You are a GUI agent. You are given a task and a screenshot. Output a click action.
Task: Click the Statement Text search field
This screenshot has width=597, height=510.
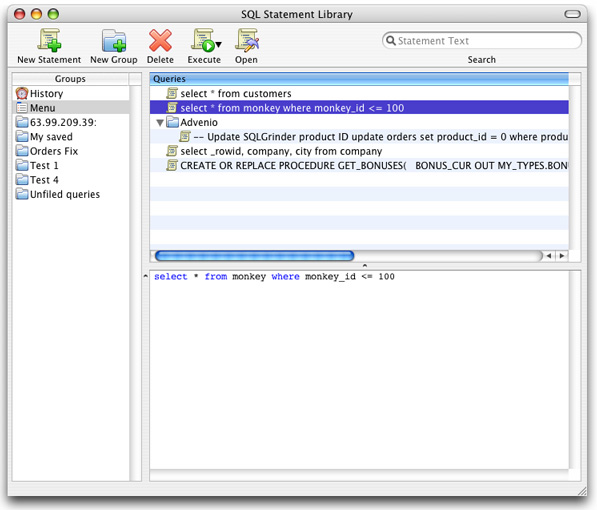[x=482, y=40]
